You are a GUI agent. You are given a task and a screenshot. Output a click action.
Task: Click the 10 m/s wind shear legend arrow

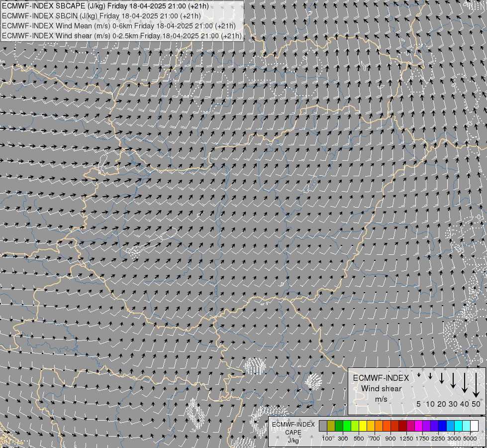(x=430, y=376)
